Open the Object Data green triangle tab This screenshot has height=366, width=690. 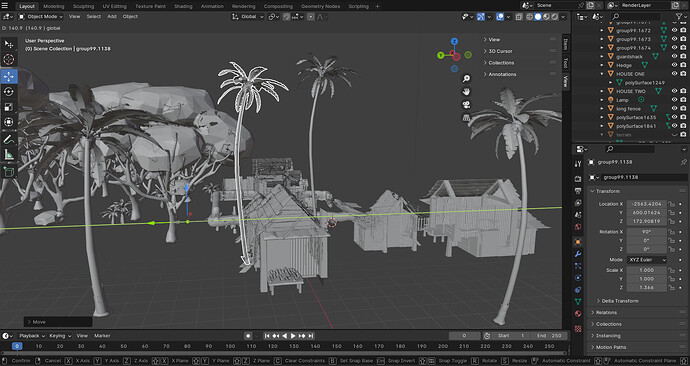click(578, 302)
